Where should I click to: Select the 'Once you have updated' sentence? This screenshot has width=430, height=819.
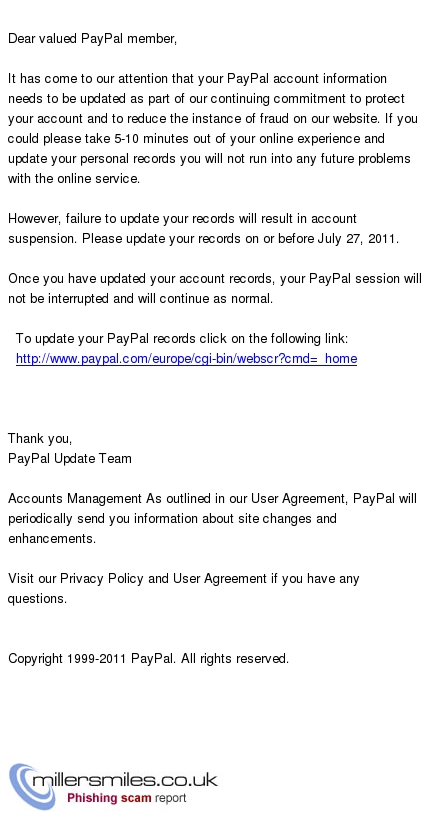point(215,288)
